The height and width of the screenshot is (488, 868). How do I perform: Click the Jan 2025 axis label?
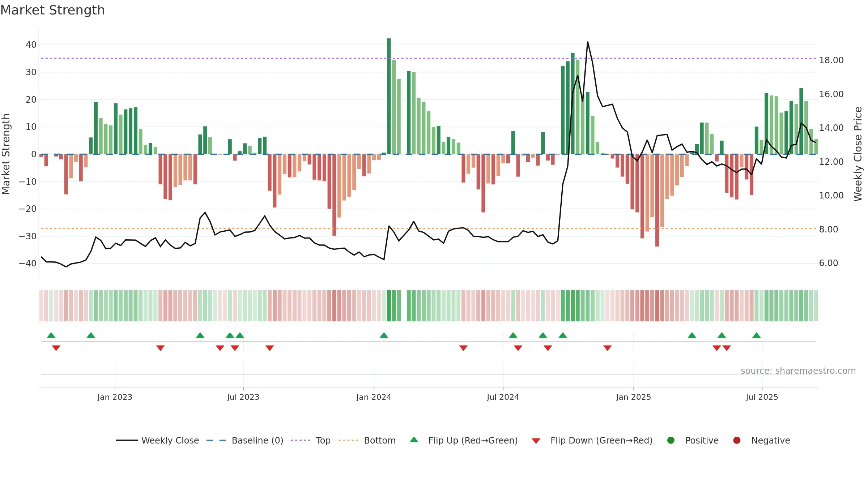[633, 397]
